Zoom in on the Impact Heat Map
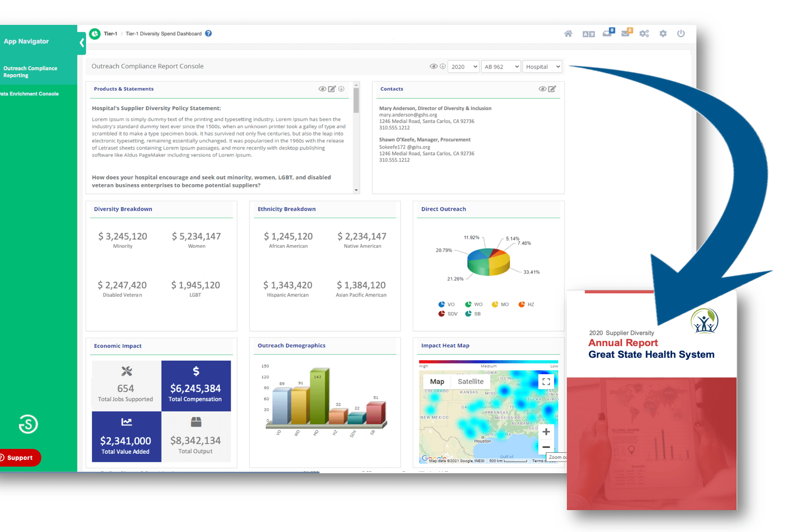 pos(546,431)
